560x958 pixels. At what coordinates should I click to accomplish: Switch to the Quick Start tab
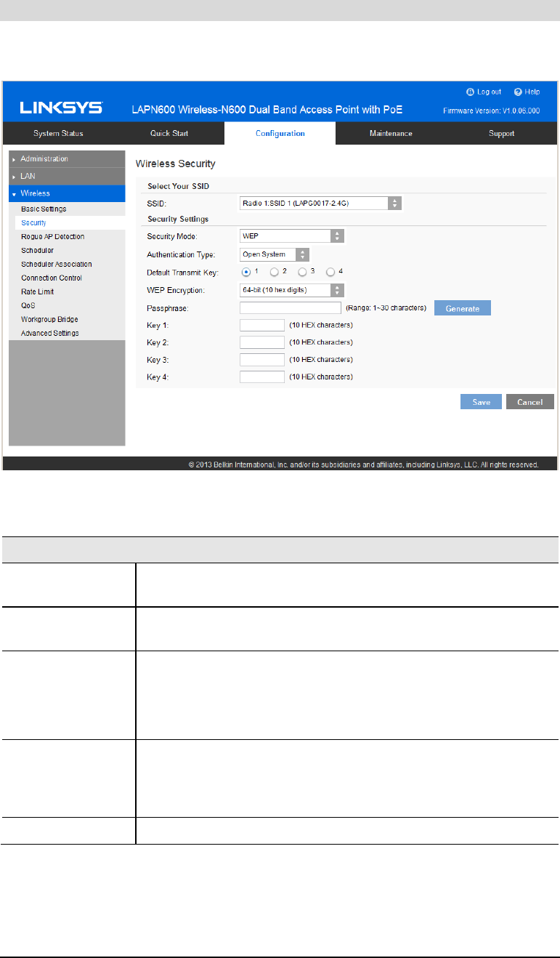click(169, 133)
